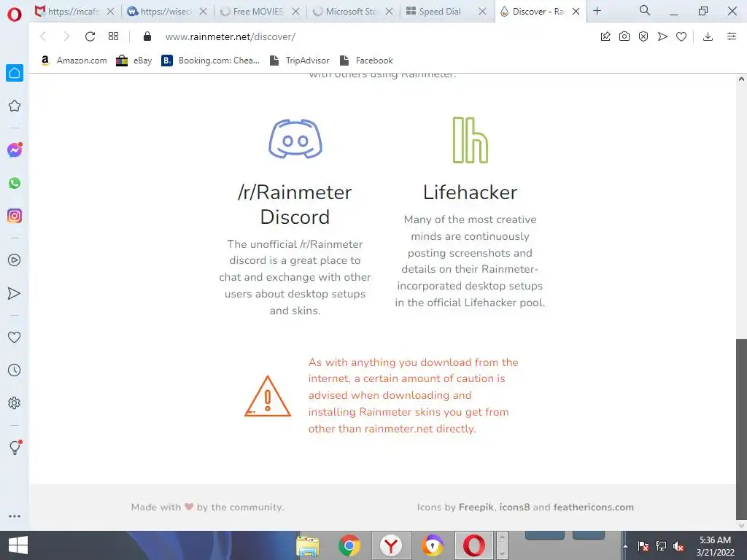Open the Discord logo link
Image resolution: width=747 pixels, height=560 pixels.
pos(295,139)
